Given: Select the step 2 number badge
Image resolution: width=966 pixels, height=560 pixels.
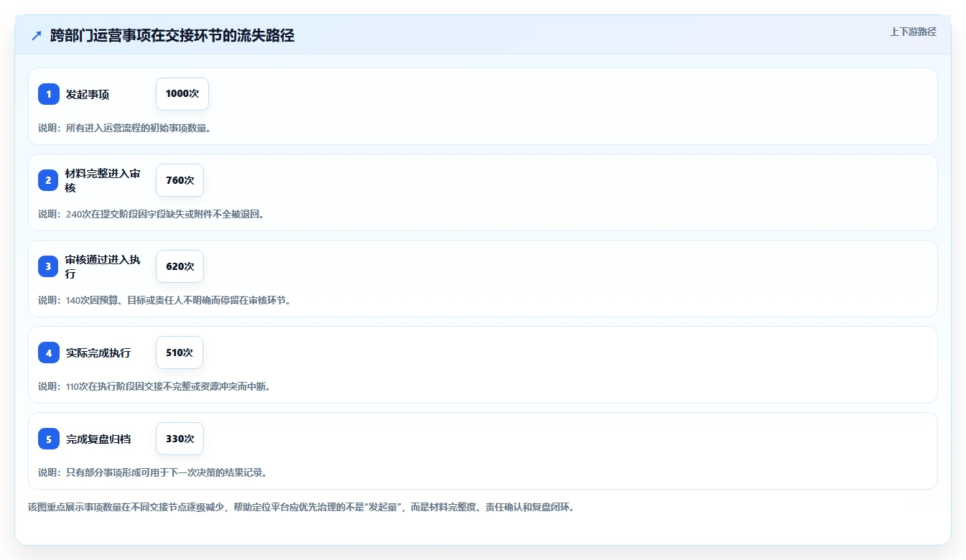Looking at the screenshot, I should tap(49, 180).
